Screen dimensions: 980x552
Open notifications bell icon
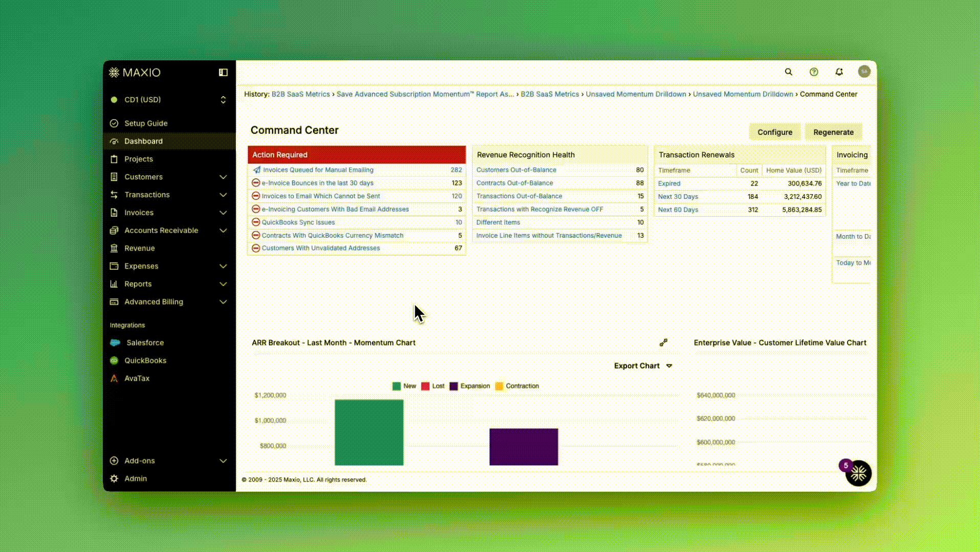coord(839,72)
